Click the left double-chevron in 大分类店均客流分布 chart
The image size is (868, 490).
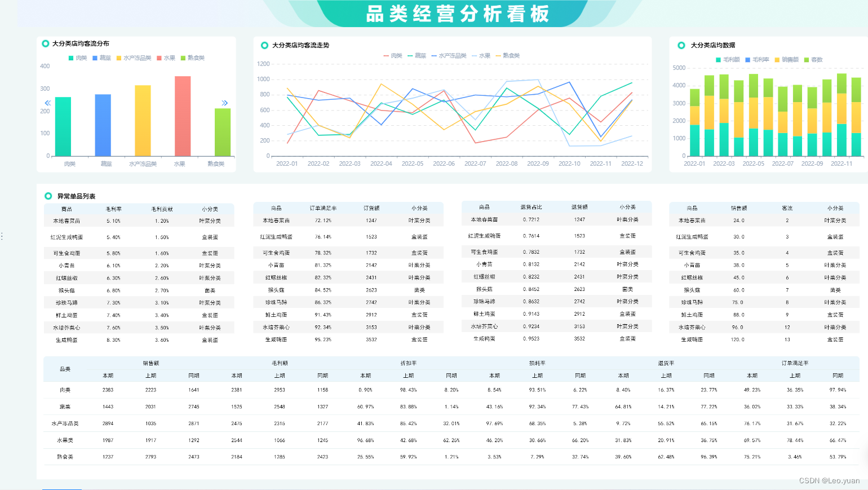coord(48,103)
